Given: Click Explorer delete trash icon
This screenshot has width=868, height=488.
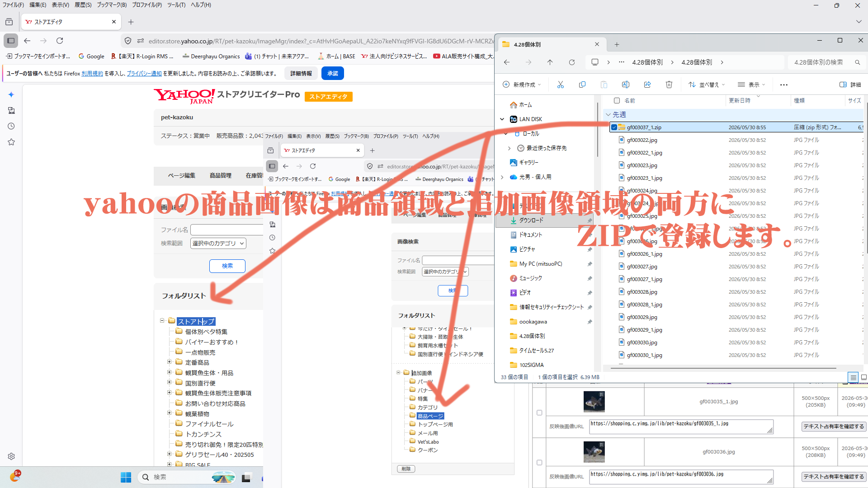Looking at the screenshot, I should tap(669, 84).
